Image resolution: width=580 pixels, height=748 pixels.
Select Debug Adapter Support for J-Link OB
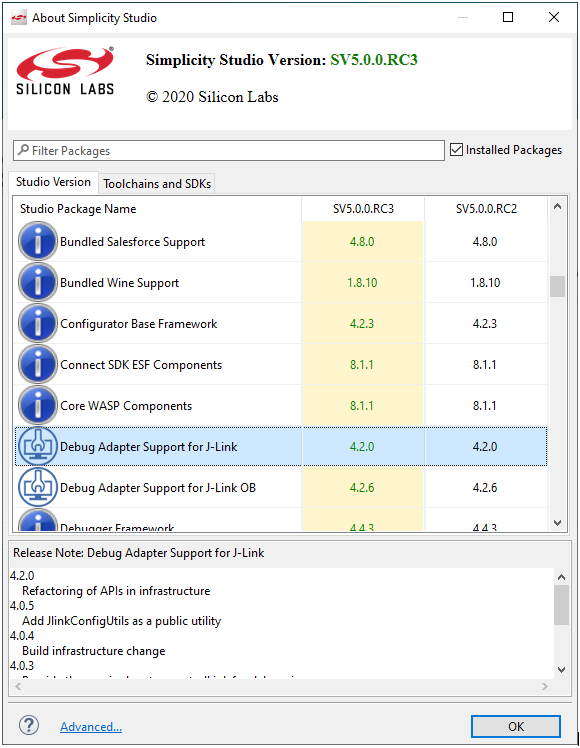click(281, 488)
